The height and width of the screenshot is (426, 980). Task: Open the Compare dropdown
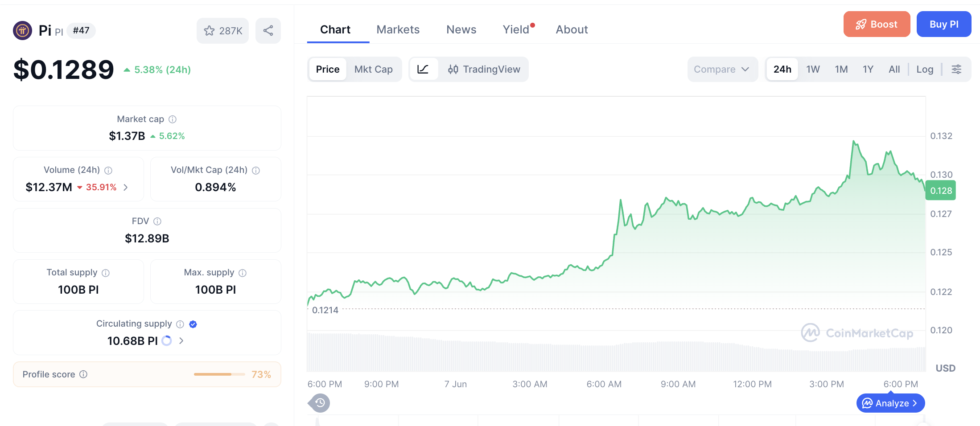click(x=722, y=69)
